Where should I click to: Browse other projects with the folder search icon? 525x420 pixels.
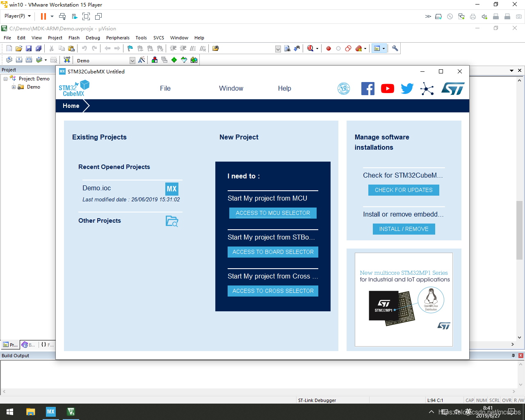(x=172, y=221)
